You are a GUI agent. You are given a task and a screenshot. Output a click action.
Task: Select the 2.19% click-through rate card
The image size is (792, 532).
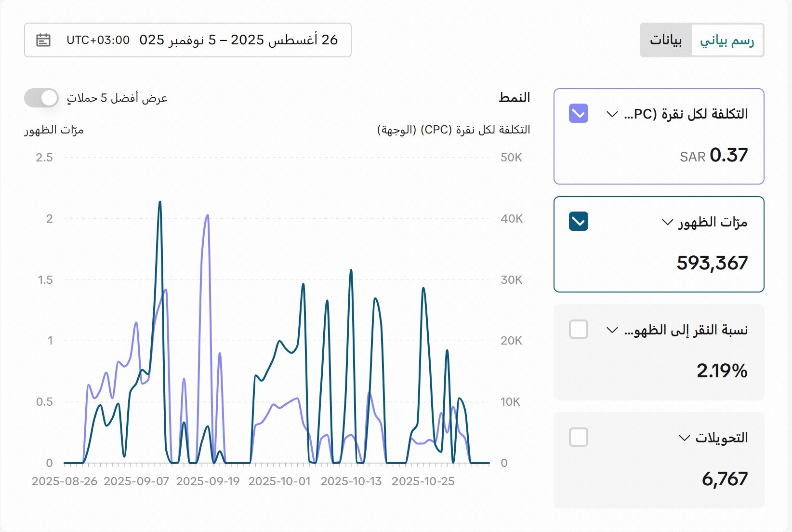(659, 370)
